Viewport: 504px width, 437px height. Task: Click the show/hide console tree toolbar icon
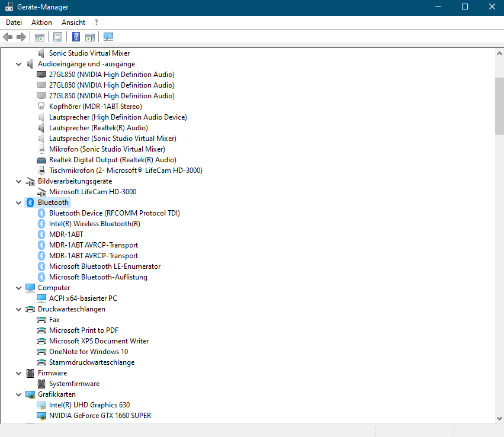(x=40, y=37)
